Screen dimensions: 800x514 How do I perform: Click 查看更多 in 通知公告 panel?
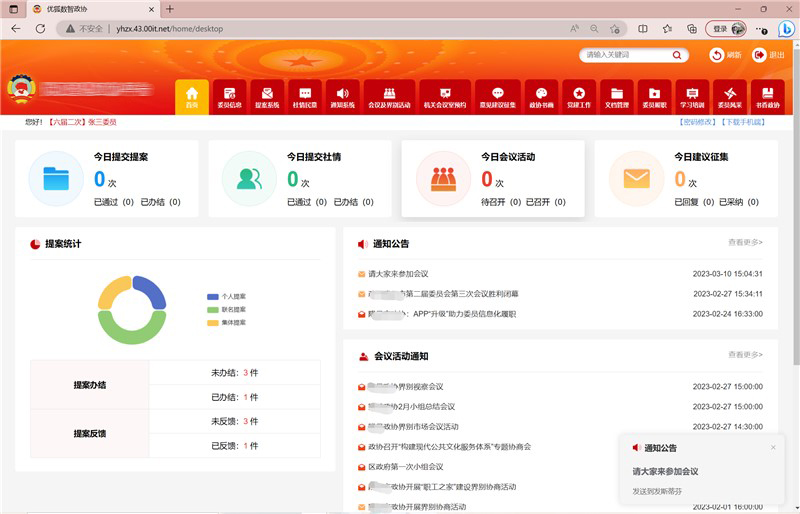click(745, 242)
